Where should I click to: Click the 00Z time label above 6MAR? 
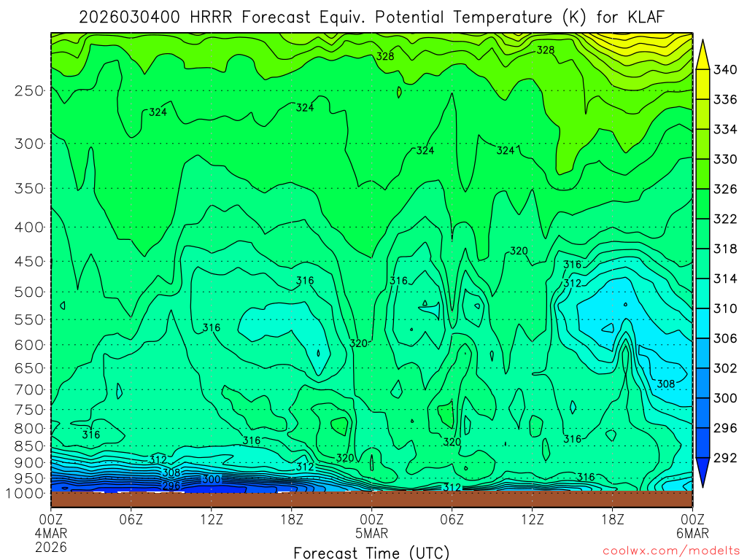(692, 518)
